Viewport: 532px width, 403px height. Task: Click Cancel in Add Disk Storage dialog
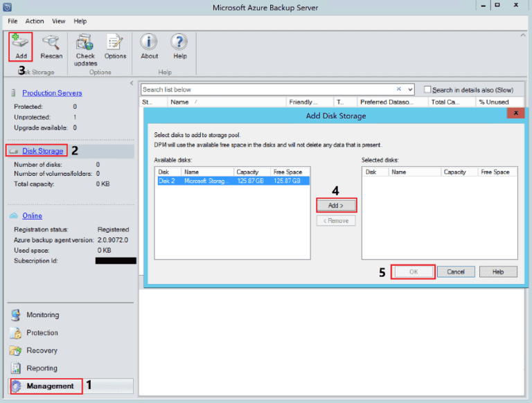(456, 271)
